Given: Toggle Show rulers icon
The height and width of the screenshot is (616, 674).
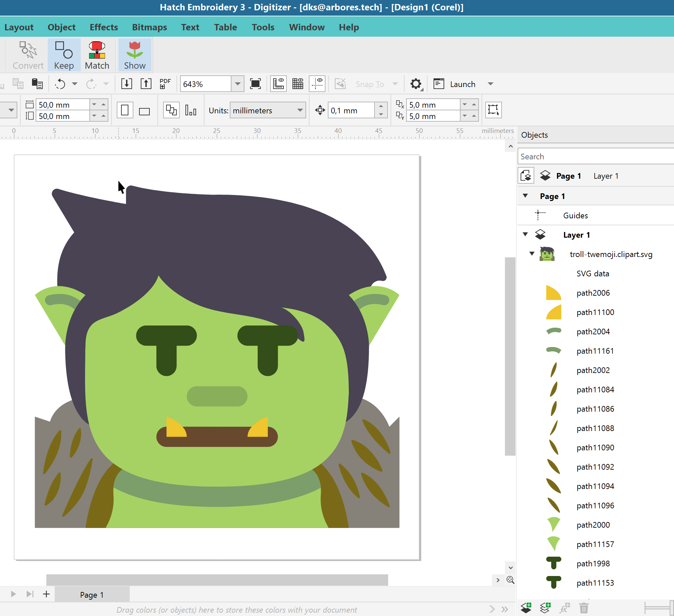Looking at the screenshot, I should pyautogui.click(x=278, y=84).
